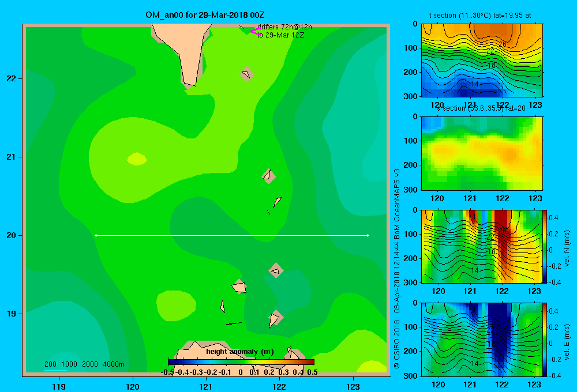This screenshot has height=392, width=577.
Task: Click the 's section' lat=20 title
Action: 481,108
